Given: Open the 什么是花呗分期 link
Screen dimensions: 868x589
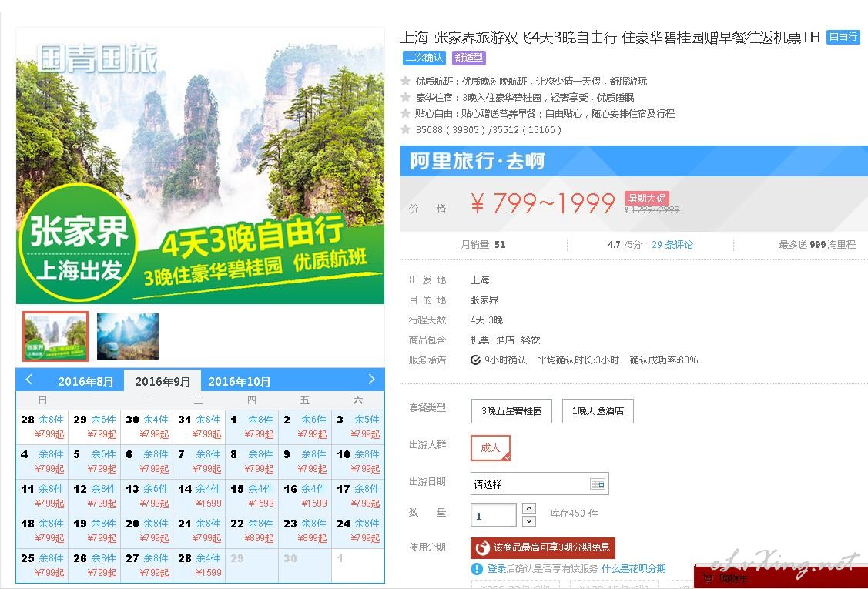Looking at the screenshot, I should coord(633,569).
